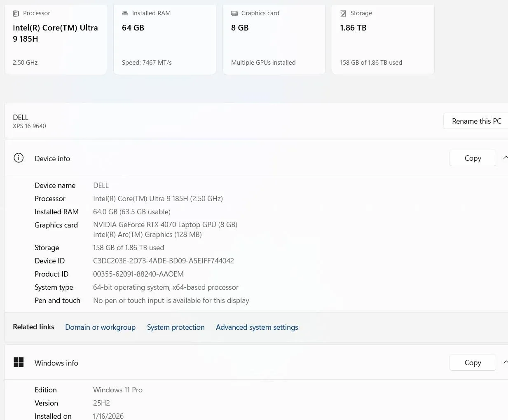
Task: Copy the Windows info details
Action: [x=473, y=363]
